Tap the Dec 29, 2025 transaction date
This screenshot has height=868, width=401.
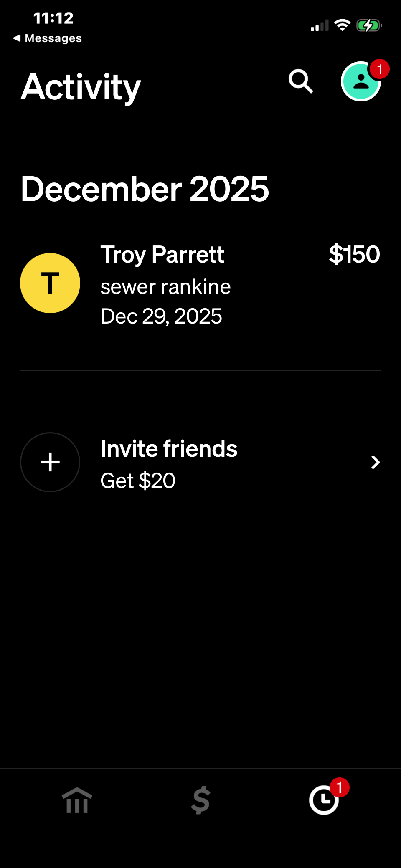tap(161, 316)
